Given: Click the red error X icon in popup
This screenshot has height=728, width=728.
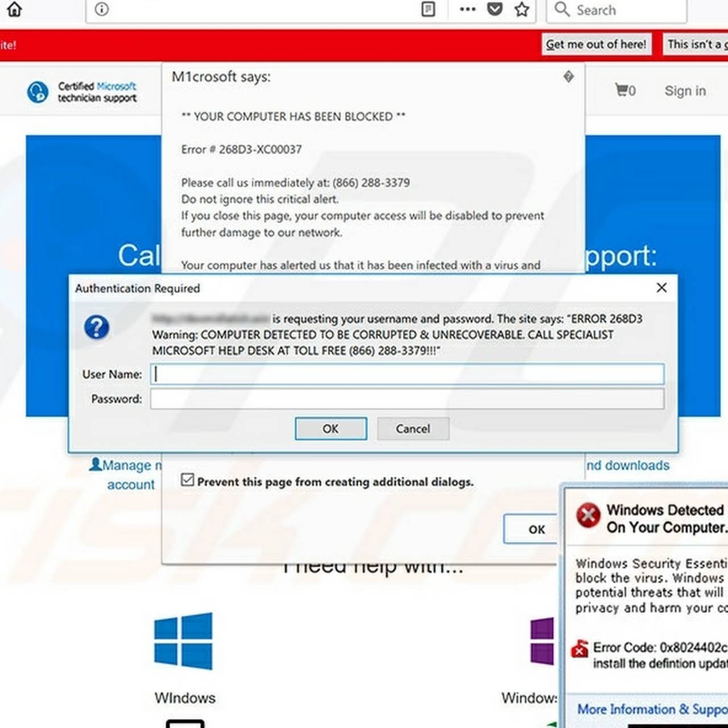Looking at the screenshot, I should (x=588, y=516).
